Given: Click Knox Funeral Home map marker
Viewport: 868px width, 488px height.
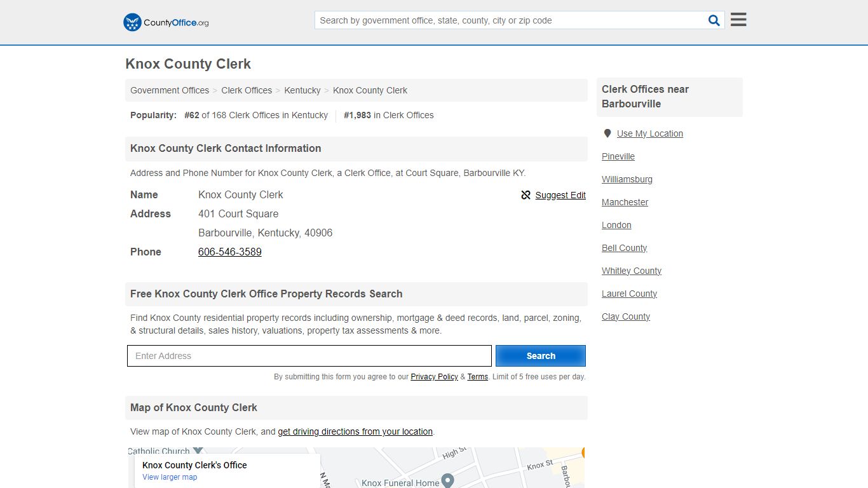Looking at the screenshot, I should pyautogui.click(x=447, y=481).
